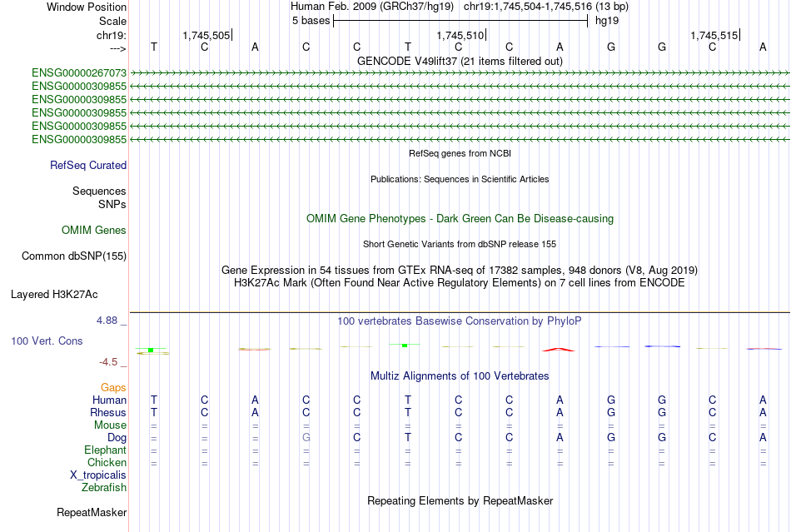Image resolution: width=791 pixels, height=532 pixels.
Task: Open Multiz Alignments of 100 Vertebrates title
Action: (460, 375)
